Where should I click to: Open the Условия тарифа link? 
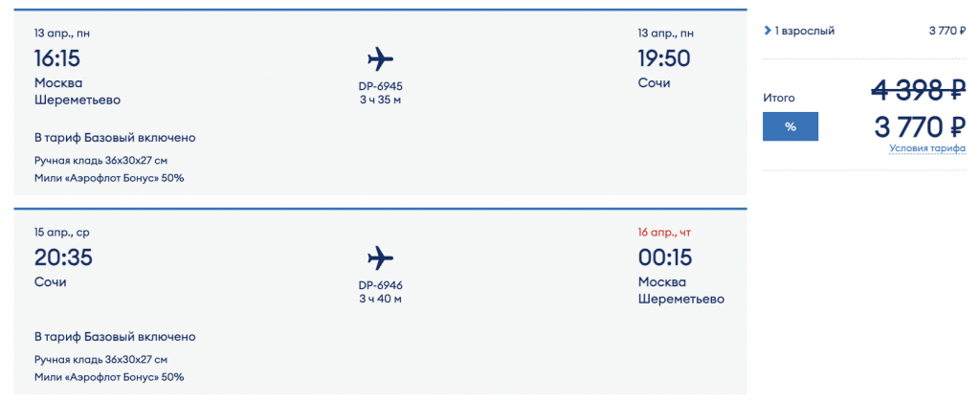pyautogui.click(x=926, y=148)
